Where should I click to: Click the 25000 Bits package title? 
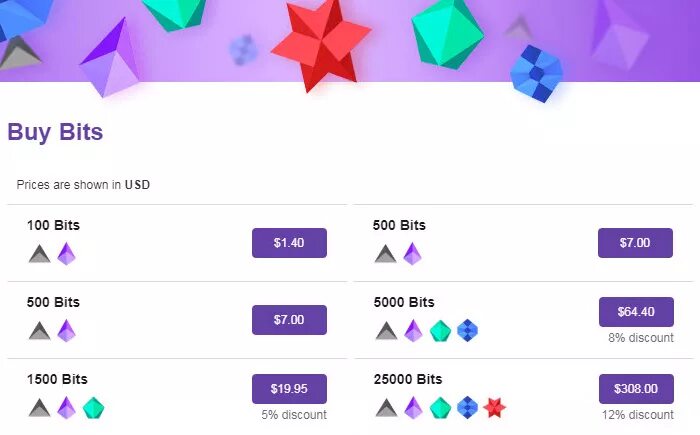coord(407,379)
